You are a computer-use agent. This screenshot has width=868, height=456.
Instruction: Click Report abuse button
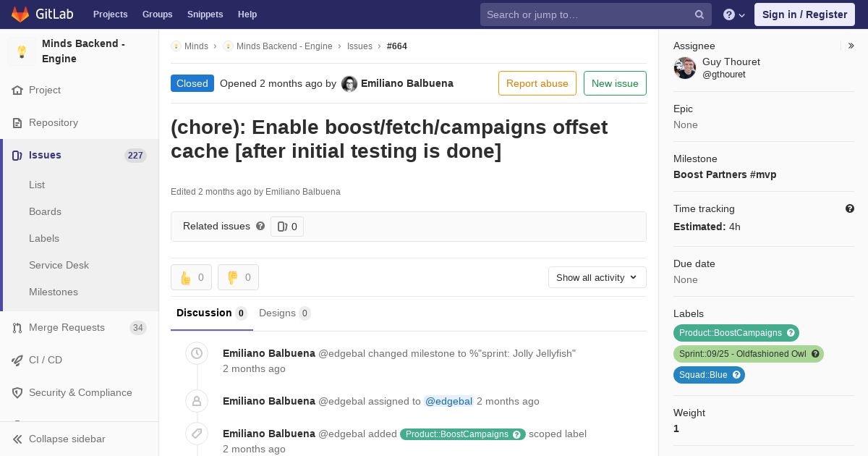point(537,83)
